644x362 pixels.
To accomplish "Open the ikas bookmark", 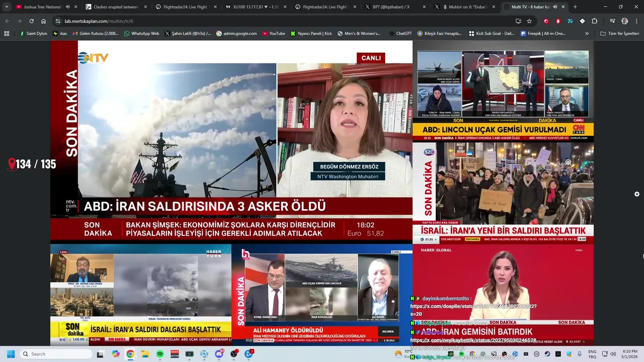I will 60,34.
